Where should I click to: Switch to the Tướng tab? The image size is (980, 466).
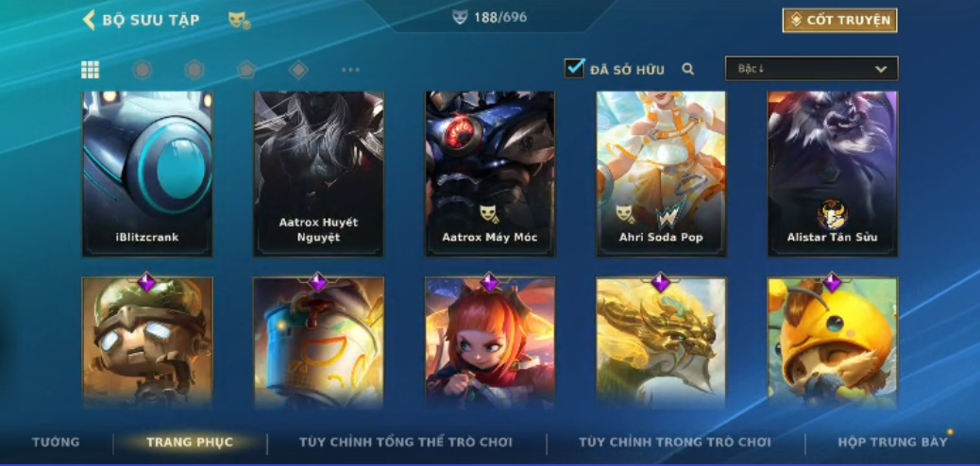click(x=57, y=442)
